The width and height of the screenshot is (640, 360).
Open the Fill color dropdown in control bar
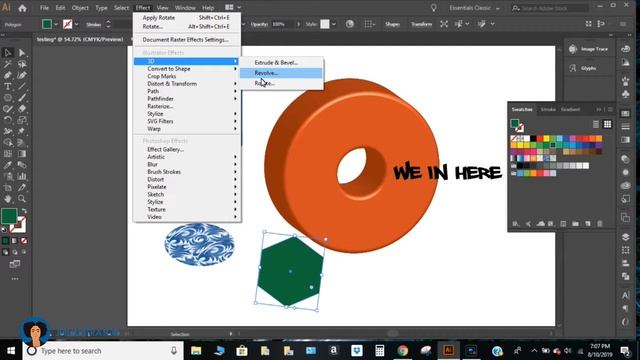[x=56, y=24]
